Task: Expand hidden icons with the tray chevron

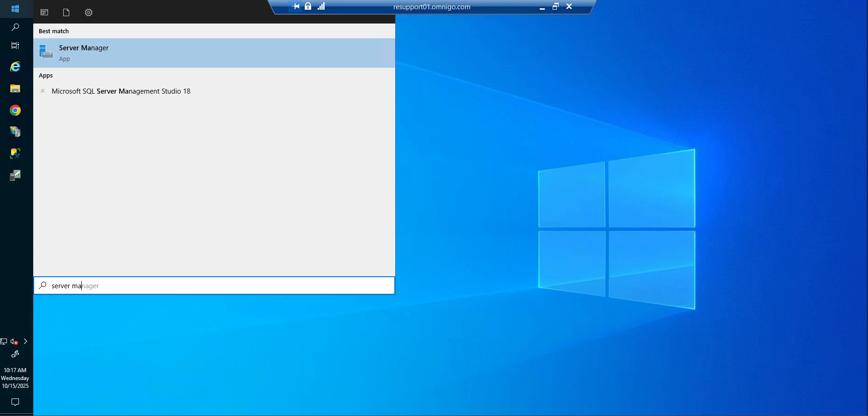Action: [x=25, y=341]
